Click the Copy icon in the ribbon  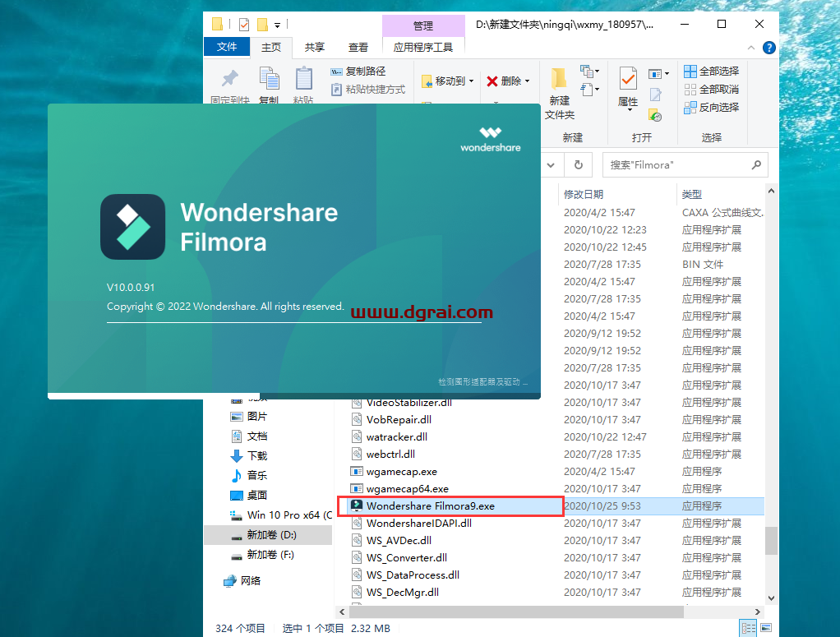click(x=269, y=78)
